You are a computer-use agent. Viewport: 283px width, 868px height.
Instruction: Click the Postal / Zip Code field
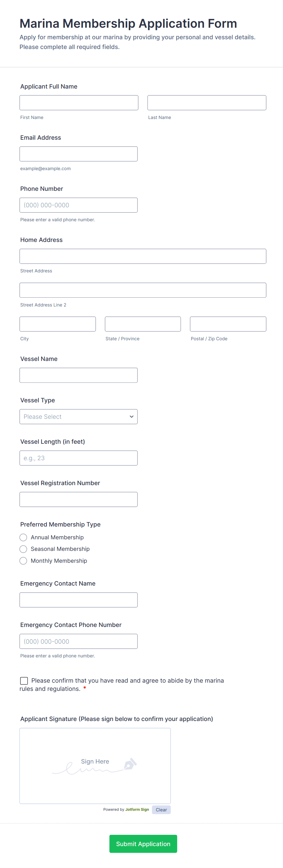[228, 324]
